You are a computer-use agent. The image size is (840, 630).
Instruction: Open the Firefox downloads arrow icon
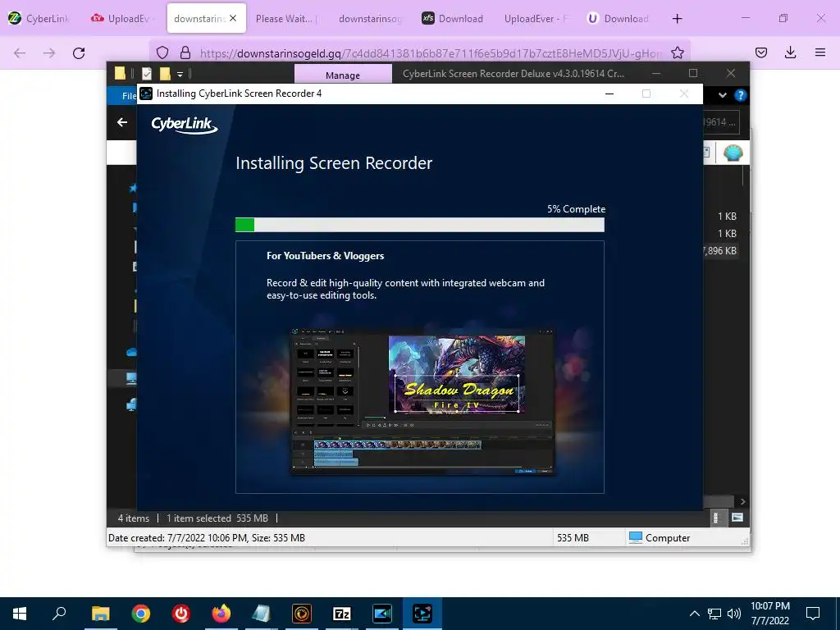pyautogui.click(x=790, y=52)
